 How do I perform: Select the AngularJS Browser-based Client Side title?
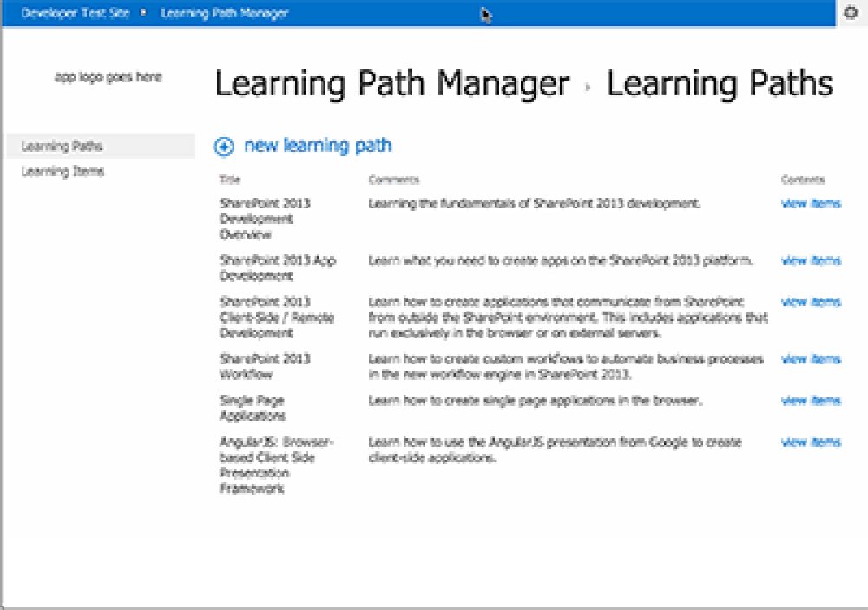point(277,465)
